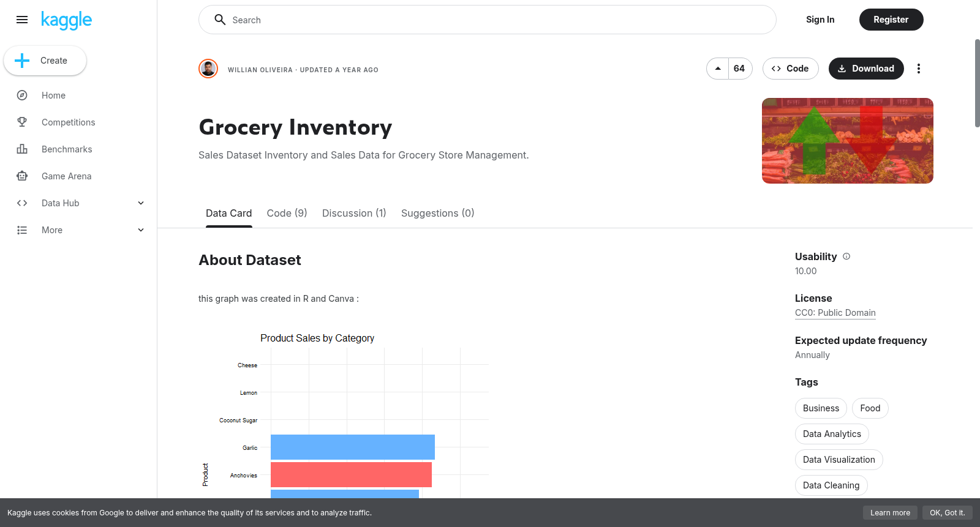Click the search magnifier icon
This screenshot has width=980, height=527.
[220, 20]
